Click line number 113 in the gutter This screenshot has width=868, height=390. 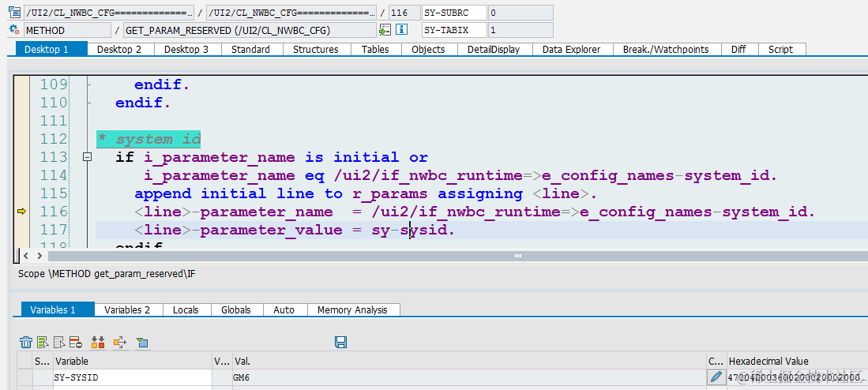54,157
